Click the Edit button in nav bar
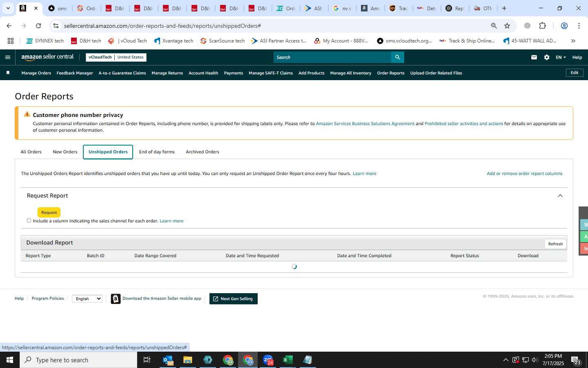Image resolution: width=588 pixels, height=368 pixels. click(x=575, y=73)
